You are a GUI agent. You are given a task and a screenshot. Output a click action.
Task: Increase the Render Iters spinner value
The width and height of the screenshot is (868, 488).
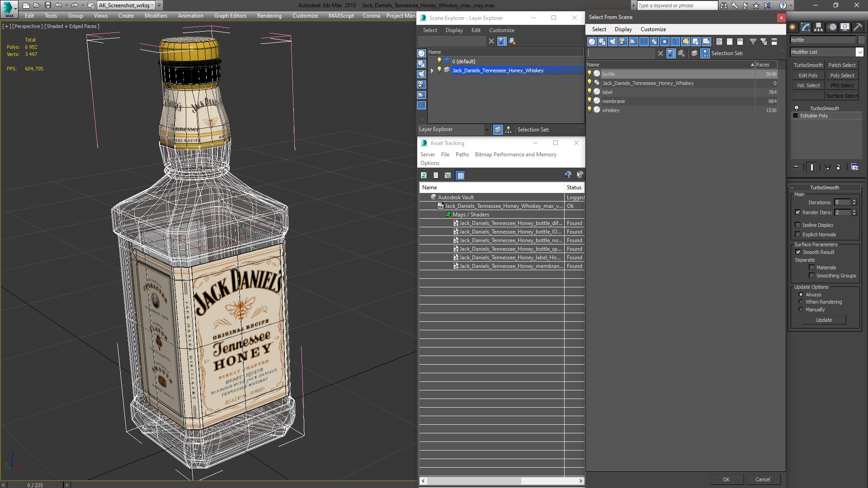[854, 211]
